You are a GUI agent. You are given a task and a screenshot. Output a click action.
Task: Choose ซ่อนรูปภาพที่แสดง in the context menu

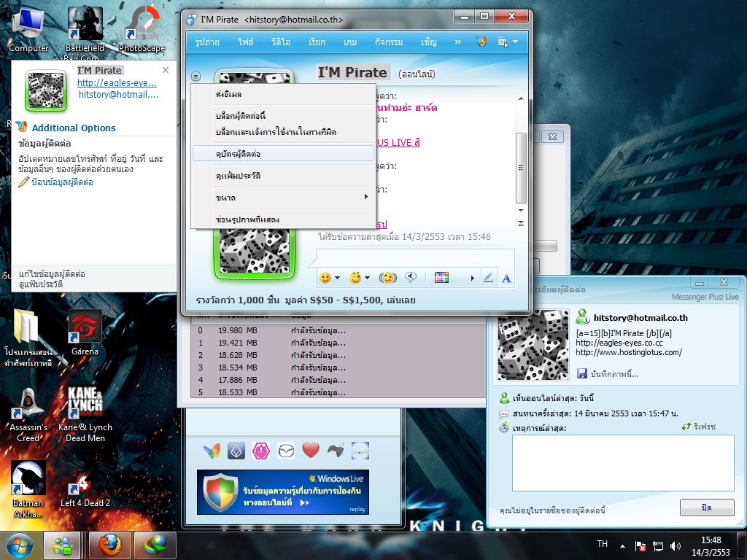[x=283, y=219]
